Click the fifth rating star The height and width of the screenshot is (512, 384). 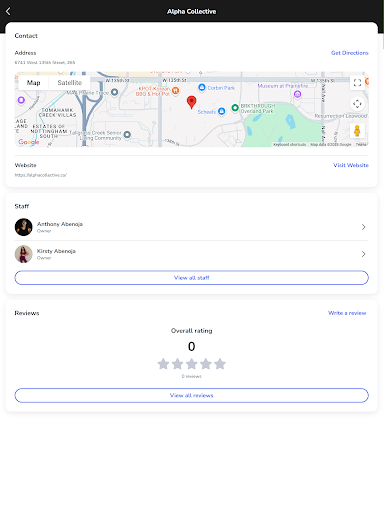pyautogui.click(x=220, y=364)
